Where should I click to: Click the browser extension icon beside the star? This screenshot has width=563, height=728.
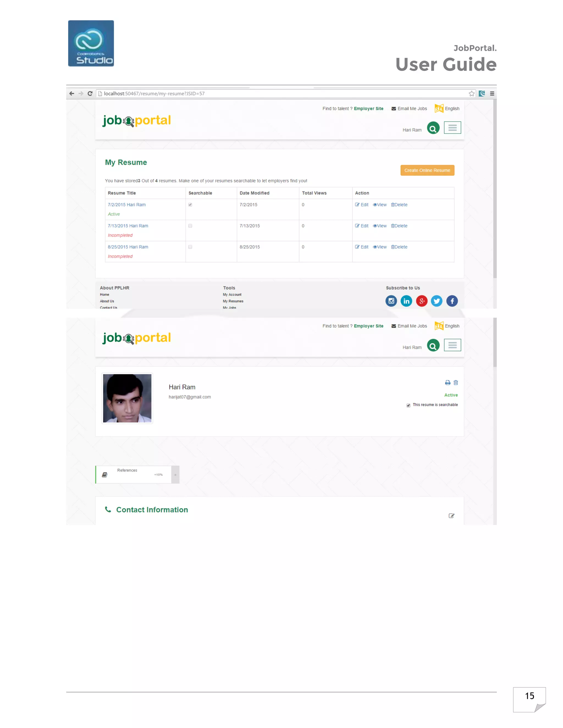(482, 94)
